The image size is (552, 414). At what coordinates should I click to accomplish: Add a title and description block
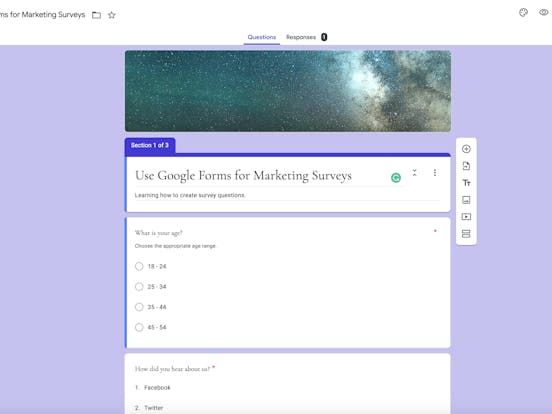coord(466,183)
